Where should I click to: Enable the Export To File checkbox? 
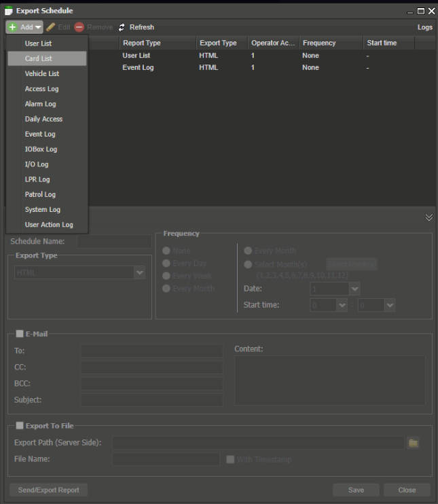pos(20,426)
